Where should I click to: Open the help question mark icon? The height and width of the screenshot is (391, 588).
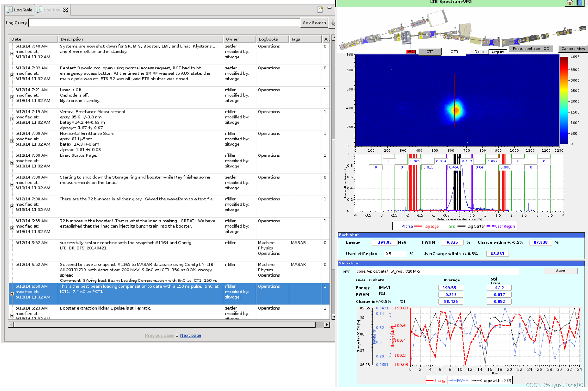(x=579, y=2)
